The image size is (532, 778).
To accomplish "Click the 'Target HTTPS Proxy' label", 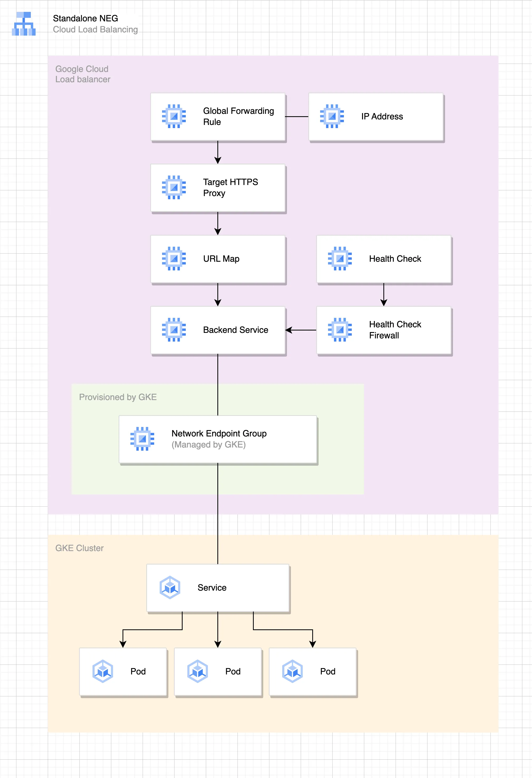I will [230, 187].
